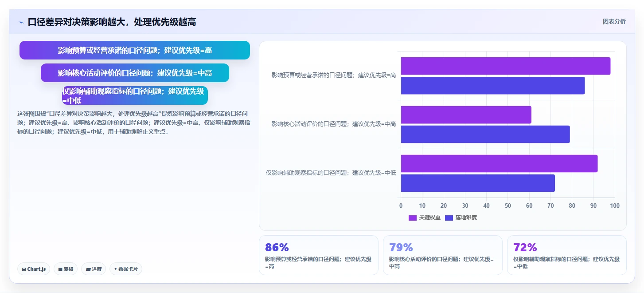Image resolution: width=644 pixels, height=293 pixels.
Task: Click the 79% data card value
Action: [401, 247]
